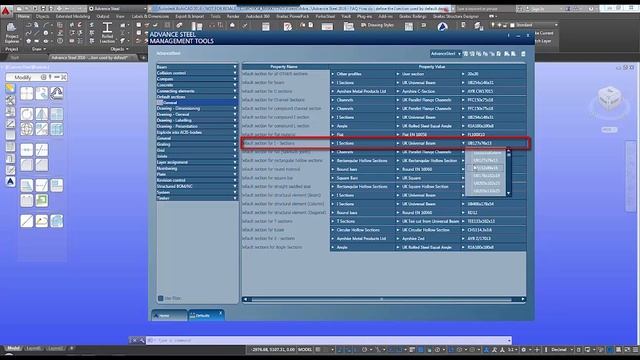Open the Add-ins ribbon tab
This screenshot has height=360, width=640.
pos(385,16)
